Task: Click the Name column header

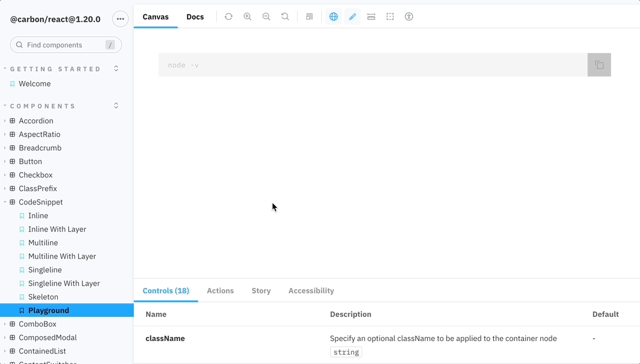Action: [x=156, y=314]
